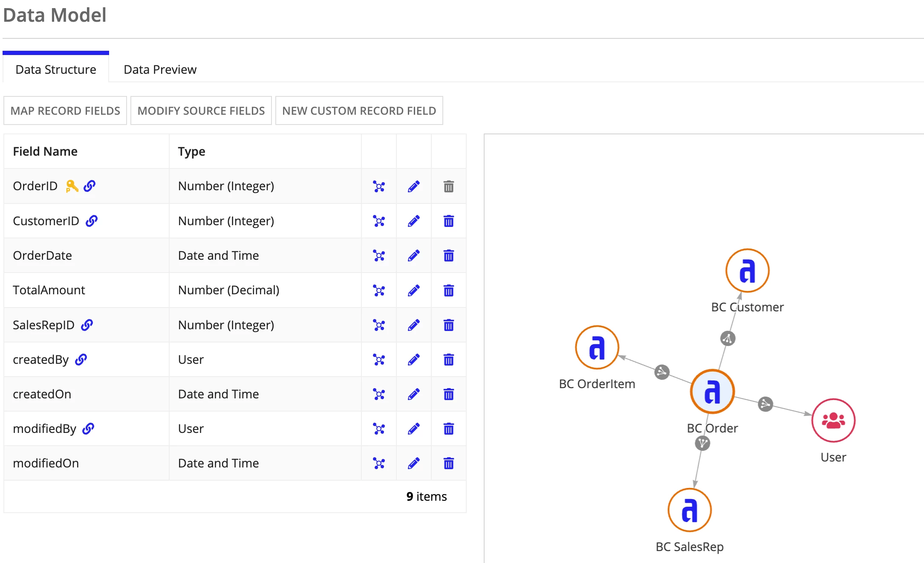Click the link icon next to createdBy

pos(81,360)
